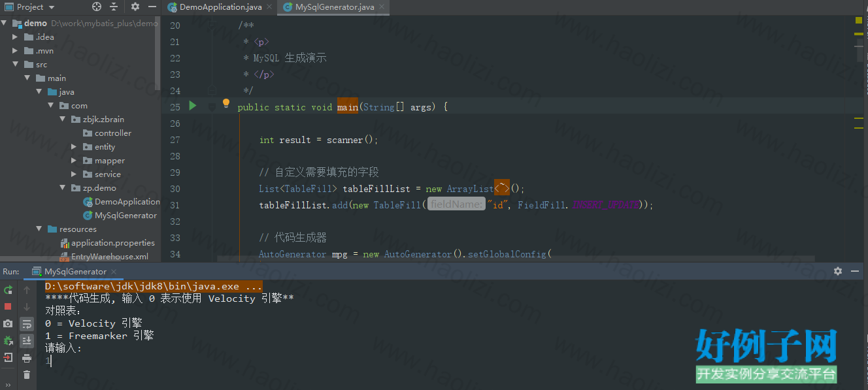
Task: Click the java.exe command line link in console
Action: coord(154,286)
